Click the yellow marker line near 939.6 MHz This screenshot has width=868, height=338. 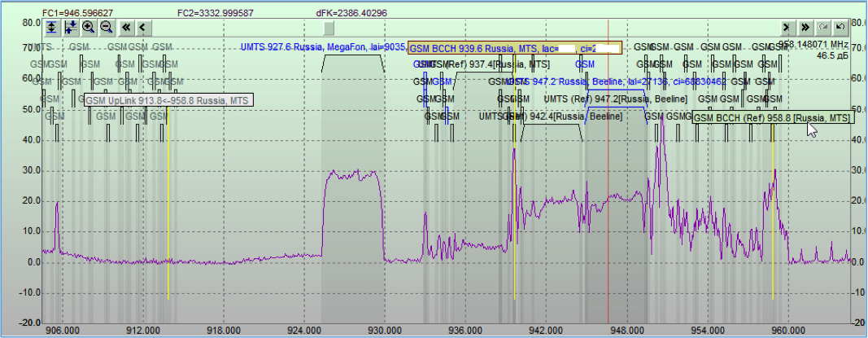pyautogui.click(x=514, y=178)
